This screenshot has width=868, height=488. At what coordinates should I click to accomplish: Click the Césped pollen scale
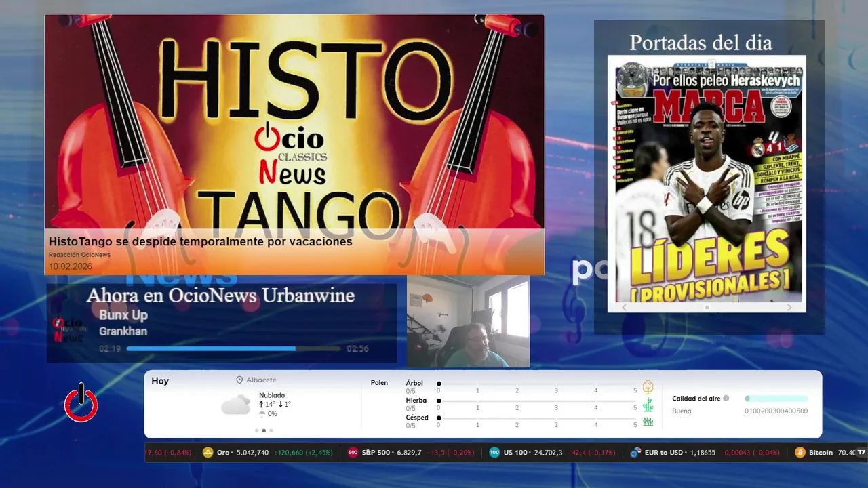[537, 418]
